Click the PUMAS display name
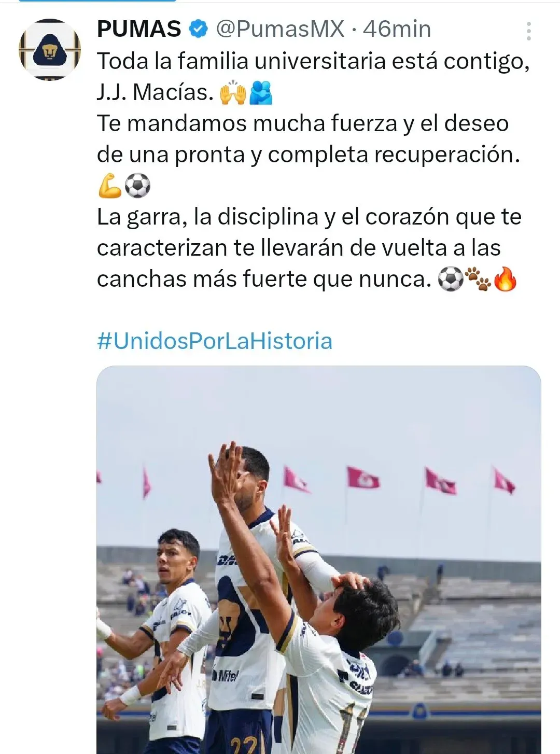560x754 pixels. [139, 29]
